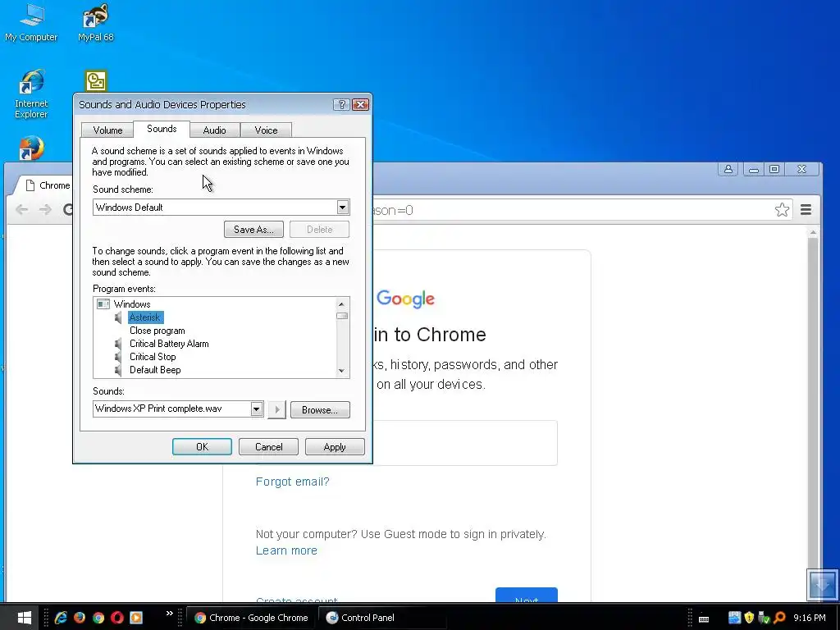
Task: Expand quick launch overflow chevron
Action: [x=169, y=613]
